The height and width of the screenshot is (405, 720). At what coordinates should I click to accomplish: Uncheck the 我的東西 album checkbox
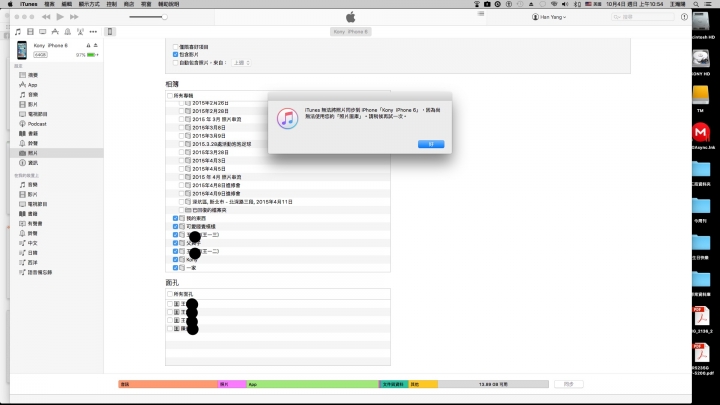tap(175, 219)
